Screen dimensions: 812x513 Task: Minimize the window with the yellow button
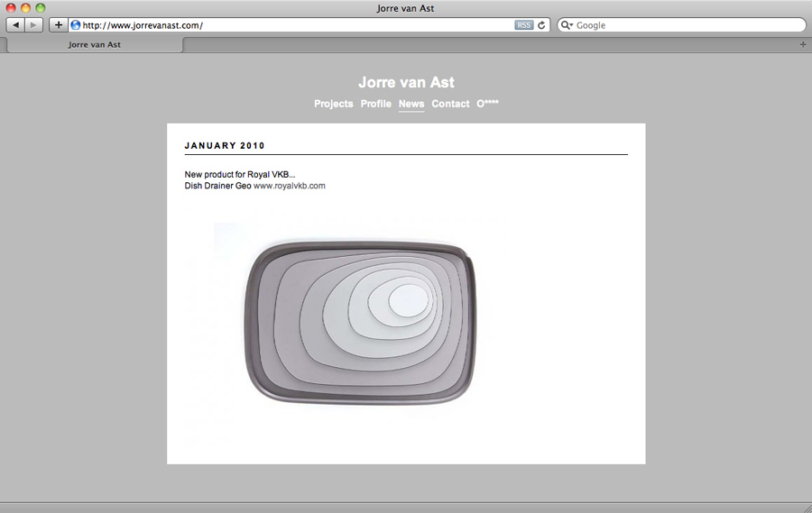(25, 8)
